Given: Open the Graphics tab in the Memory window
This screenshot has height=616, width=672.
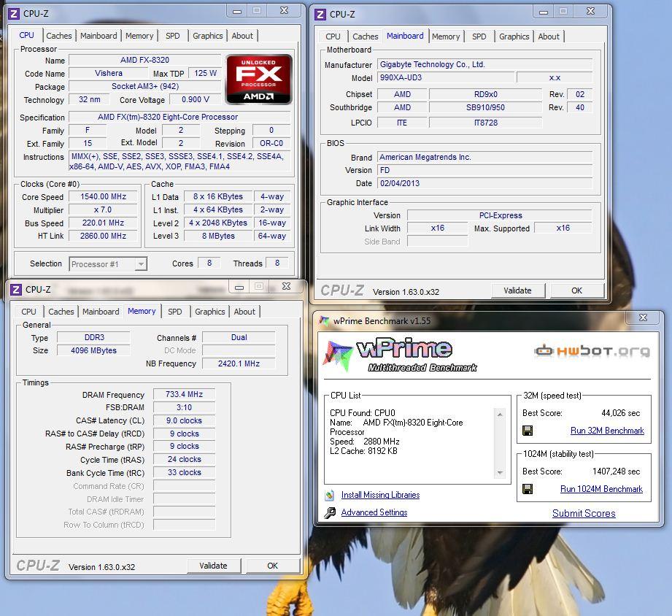Looking at the screenshot, I should pyautogui.click(x=209, y=312).
